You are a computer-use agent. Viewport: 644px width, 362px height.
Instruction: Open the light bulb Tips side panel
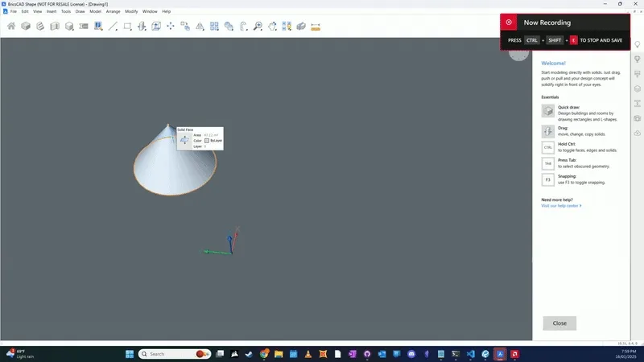pyautogui.click(x=638, y=44)
